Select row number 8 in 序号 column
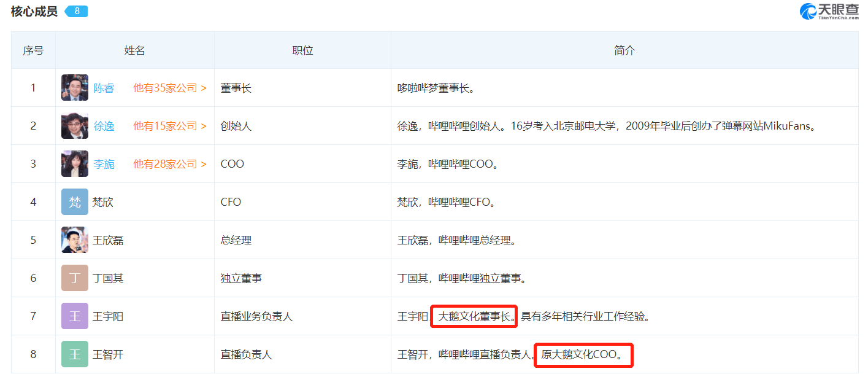This screenshot has height=382, width=868. 33,354
